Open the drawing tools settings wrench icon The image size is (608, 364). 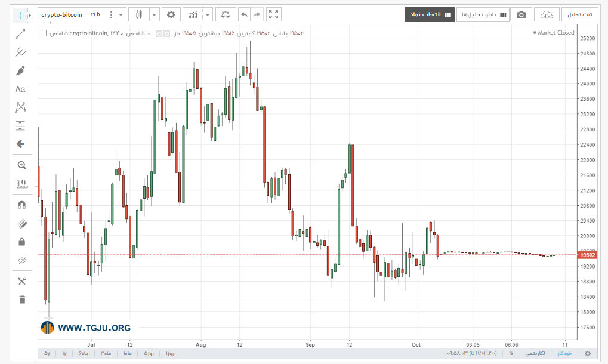pos(22,282)
